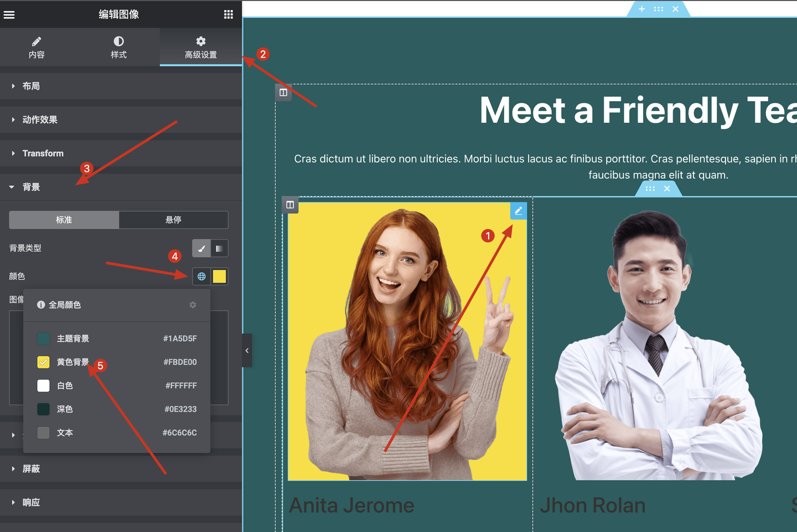Expand the 响应 section
The image size is (797, 532).
(x=121, y=503)
